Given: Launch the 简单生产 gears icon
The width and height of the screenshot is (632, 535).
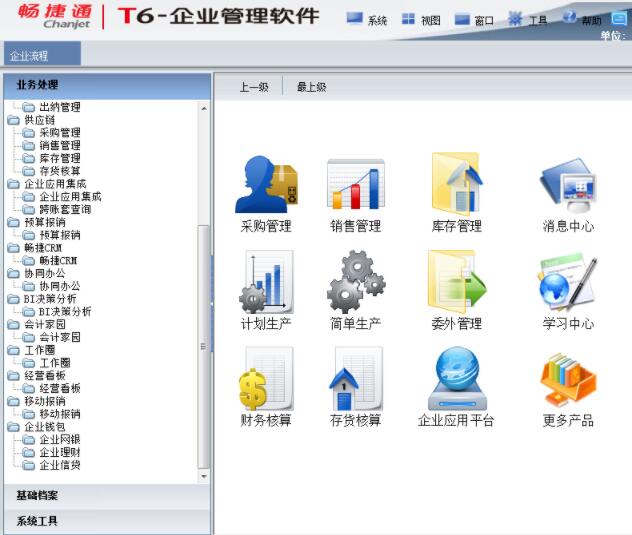Looking at the screenshot, I should 356,282.
